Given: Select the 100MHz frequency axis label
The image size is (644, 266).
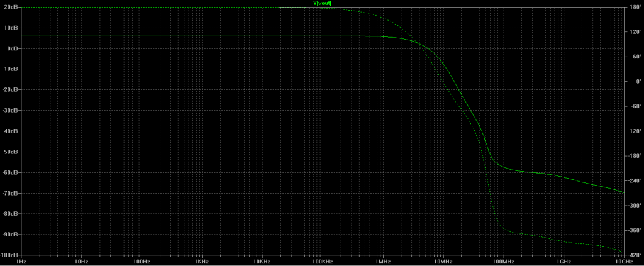Looking at the screenshot, I should pos(502,262).
